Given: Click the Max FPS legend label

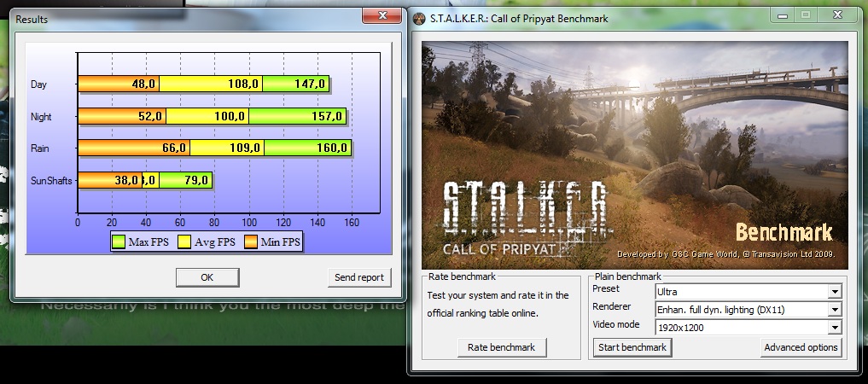Looking at the screenshot, I should tap(149, 241).
